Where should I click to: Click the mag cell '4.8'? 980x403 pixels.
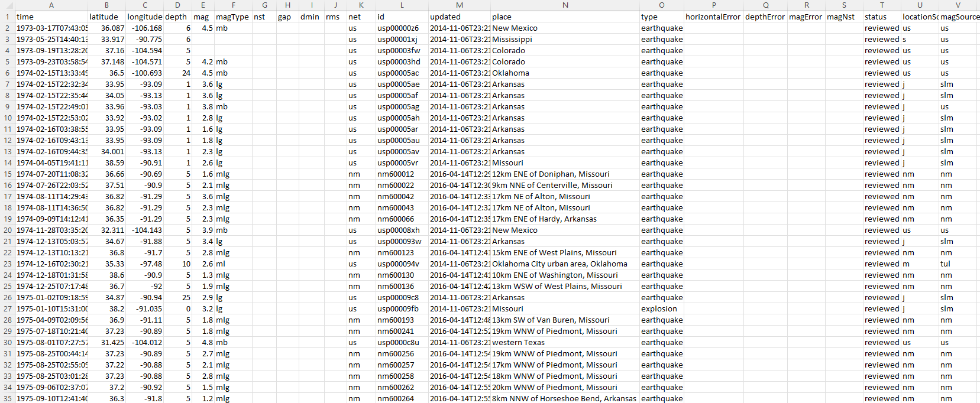coord(203,343)
